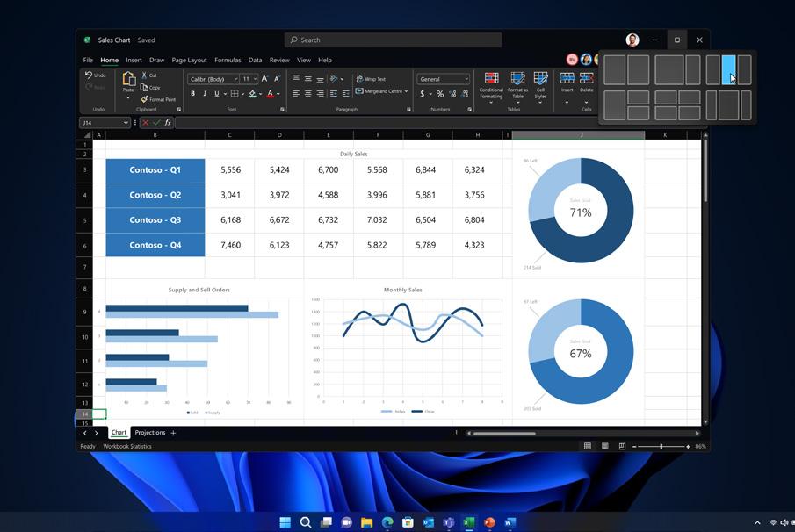Open the Formulas ribbon tab

[x=228, y=60]
